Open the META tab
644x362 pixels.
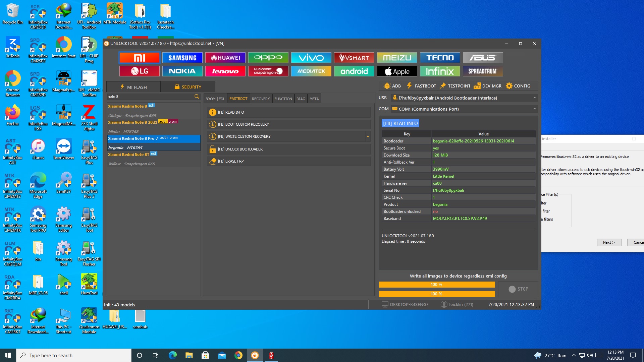pyautogui.click(x=314, y=99)
